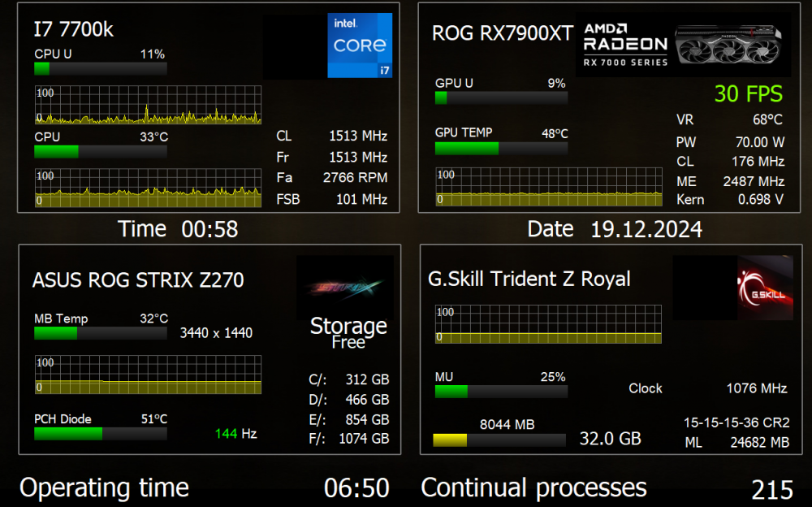Click the ROG RX7900XT heading

pyautogui.click(x=502, y=33)
